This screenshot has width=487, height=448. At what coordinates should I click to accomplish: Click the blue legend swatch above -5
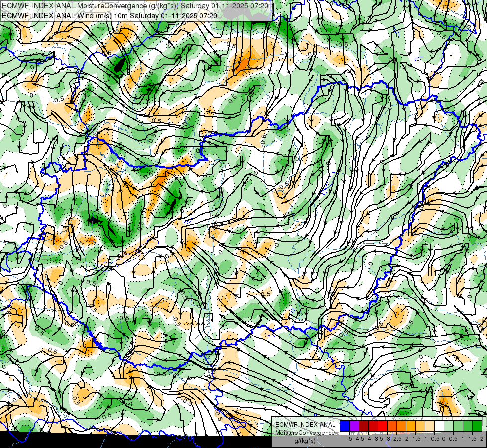point(345,426)
